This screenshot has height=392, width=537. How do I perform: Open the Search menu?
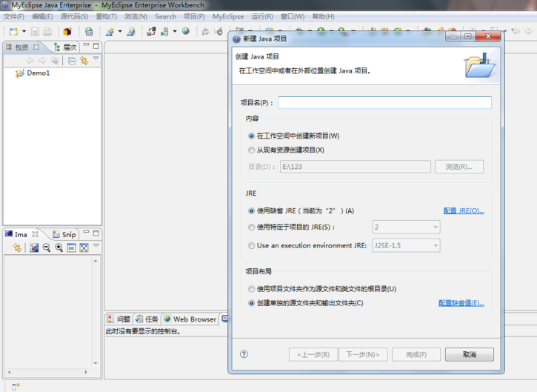tap(165, 16)
